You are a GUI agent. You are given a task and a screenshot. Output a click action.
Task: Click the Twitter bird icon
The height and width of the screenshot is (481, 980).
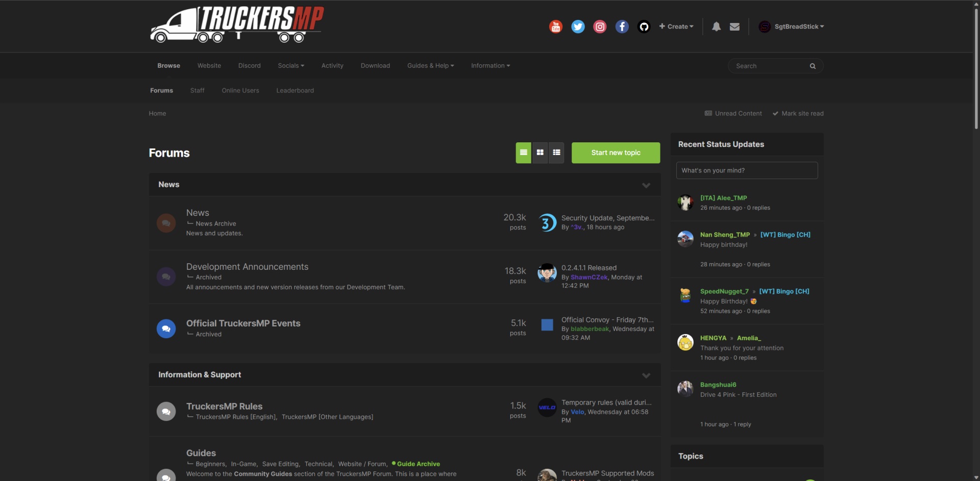click(577, 27)
